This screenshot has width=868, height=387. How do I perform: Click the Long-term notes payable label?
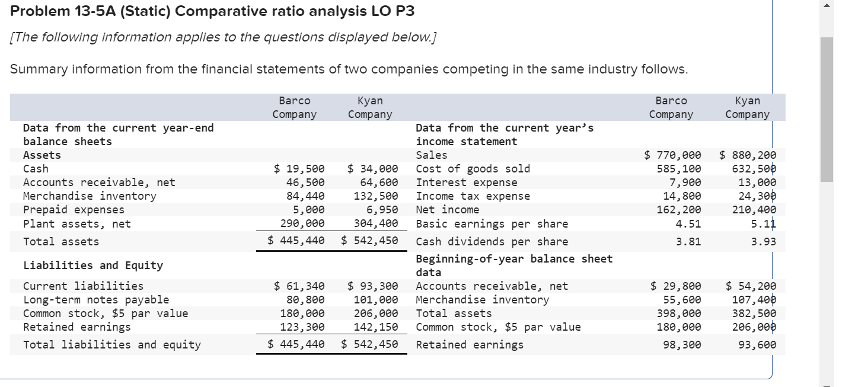tap(96, 300)
